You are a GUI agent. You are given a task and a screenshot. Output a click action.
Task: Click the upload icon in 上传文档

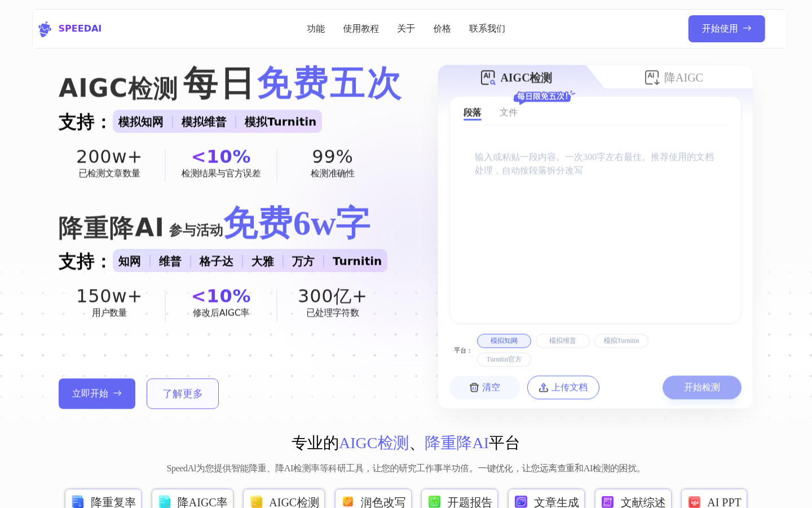pos(544,388)
